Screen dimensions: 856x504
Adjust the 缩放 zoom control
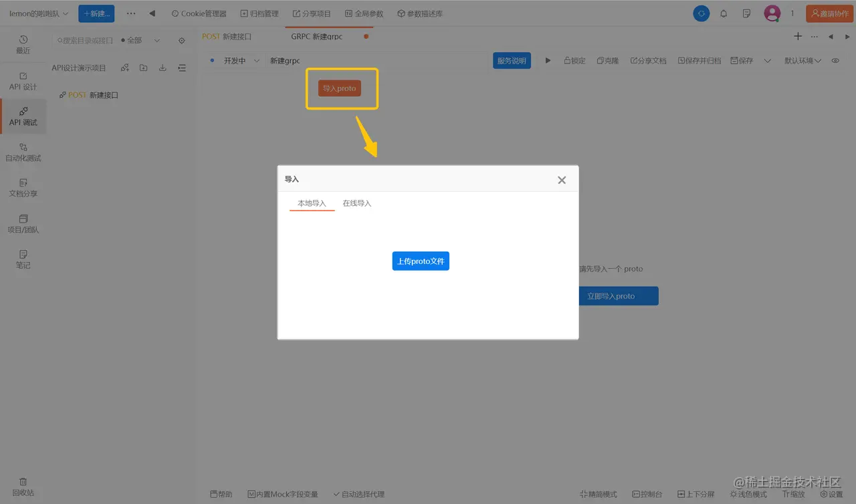(793, 494)
